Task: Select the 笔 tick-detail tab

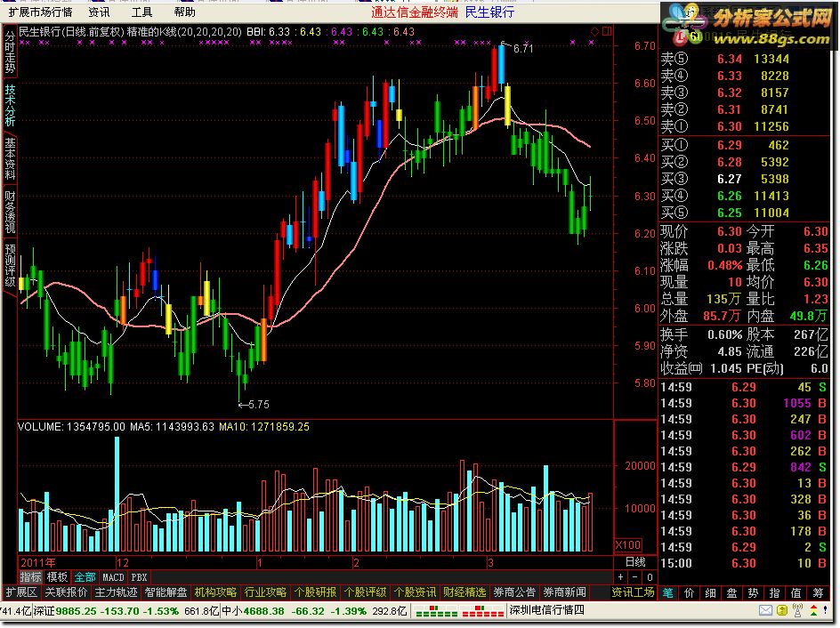Action: pyautogui.click(x=667, y=592)
